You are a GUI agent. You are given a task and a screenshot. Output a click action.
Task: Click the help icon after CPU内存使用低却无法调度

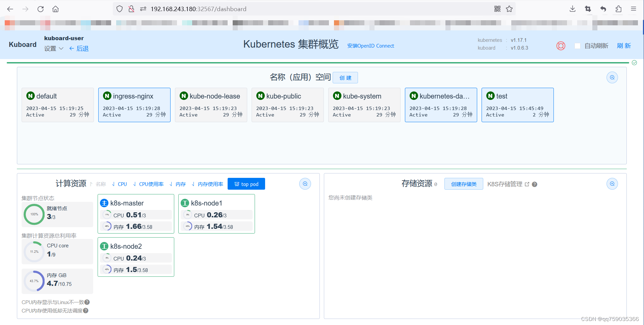(86, 310)
